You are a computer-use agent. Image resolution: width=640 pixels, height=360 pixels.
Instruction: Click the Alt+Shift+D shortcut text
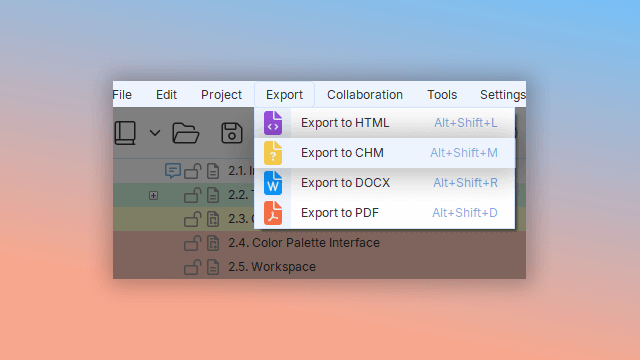(465, 213)
